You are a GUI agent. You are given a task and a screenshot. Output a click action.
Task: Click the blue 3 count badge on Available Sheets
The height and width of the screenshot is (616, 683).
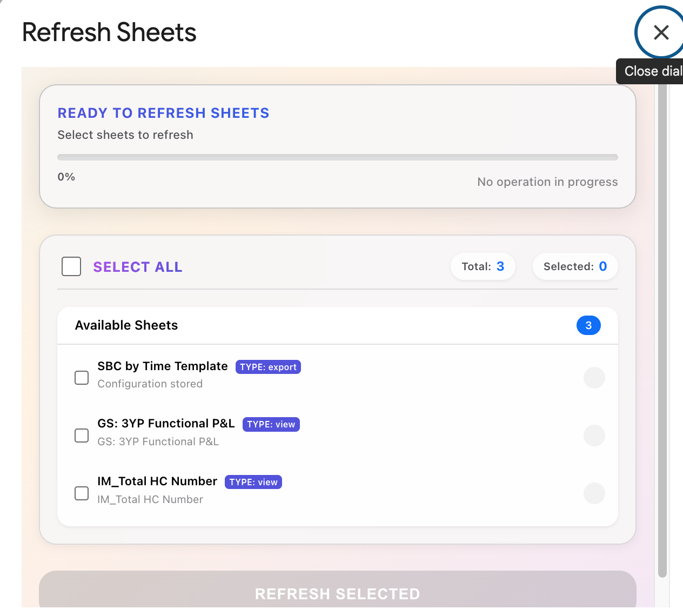588,325
